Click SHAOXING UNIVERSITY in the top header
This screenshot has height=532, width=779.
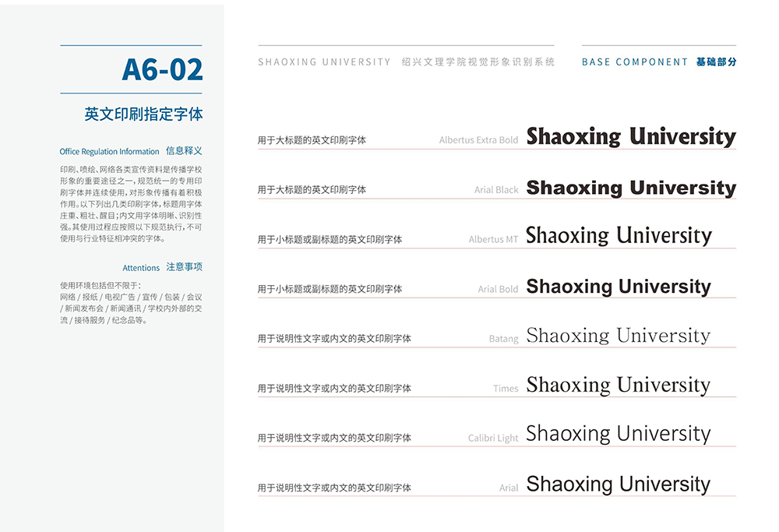point(324,62)
